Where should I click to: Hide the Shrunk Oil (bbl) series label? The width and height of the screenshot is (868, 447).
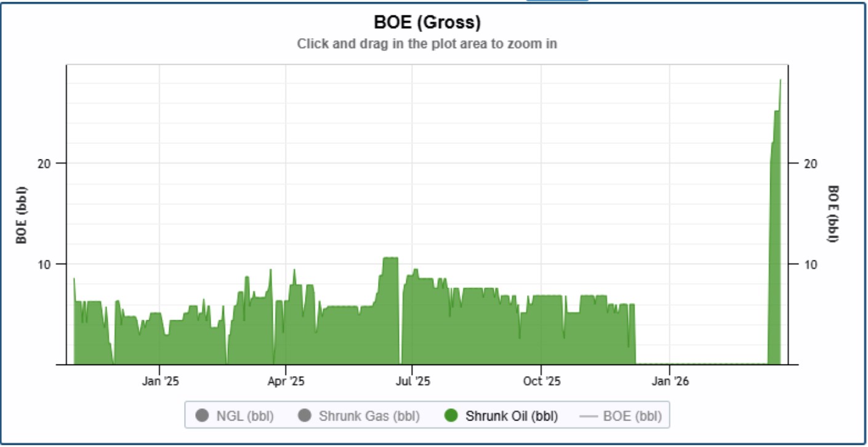coord(511,416)
